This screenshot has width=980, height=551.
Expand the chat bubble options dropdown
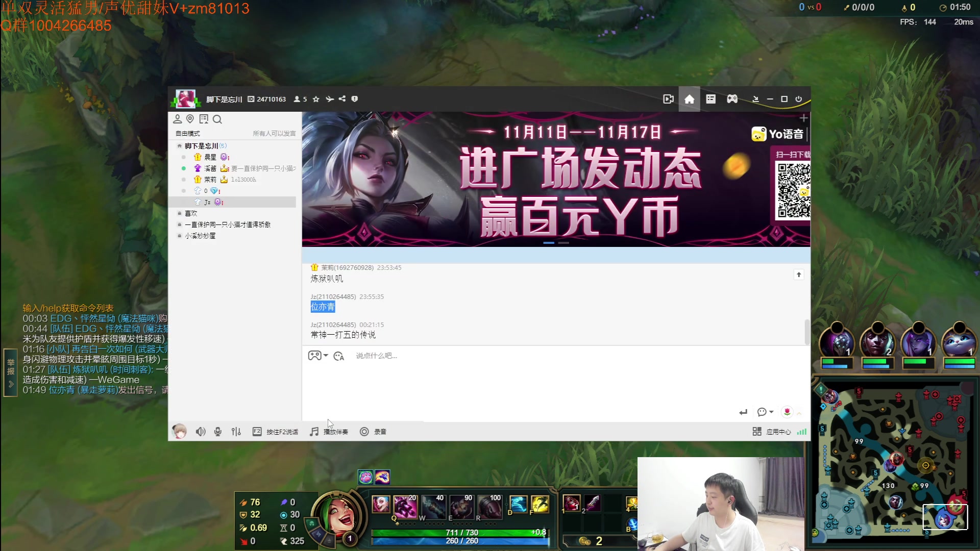(x=765, y=412)
